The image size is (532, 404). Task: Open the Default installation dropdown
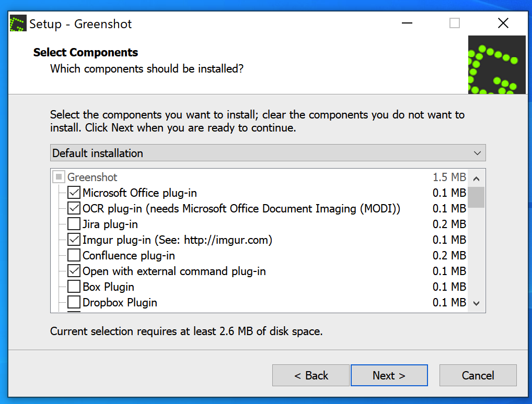coord(268,153)
